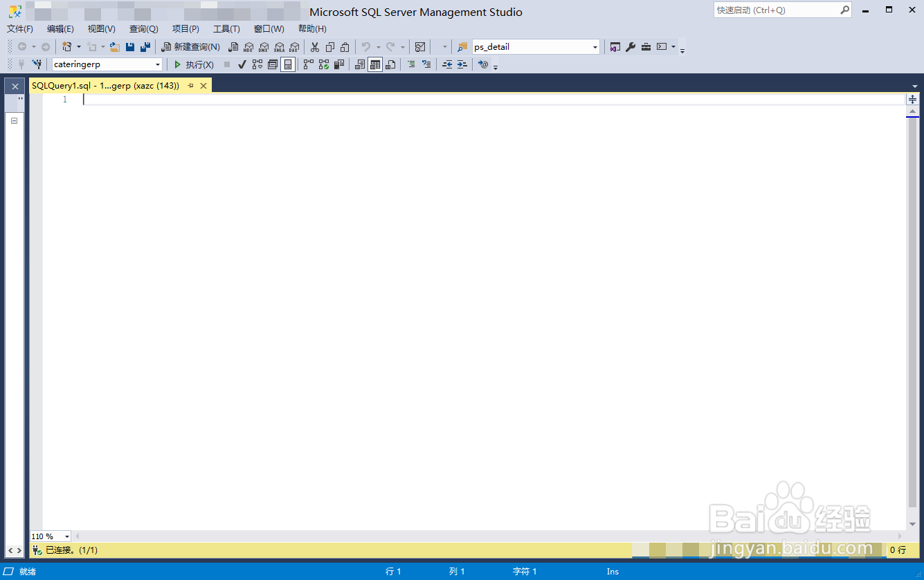Click the command window icon
The width and height of the screenshot is (924, 580).
click(662, 47)
